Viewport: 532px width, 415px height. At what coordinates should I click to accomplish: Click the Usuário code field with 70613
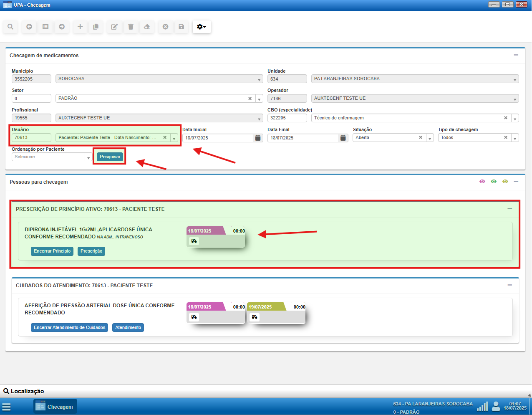click(x=31, y=138)
